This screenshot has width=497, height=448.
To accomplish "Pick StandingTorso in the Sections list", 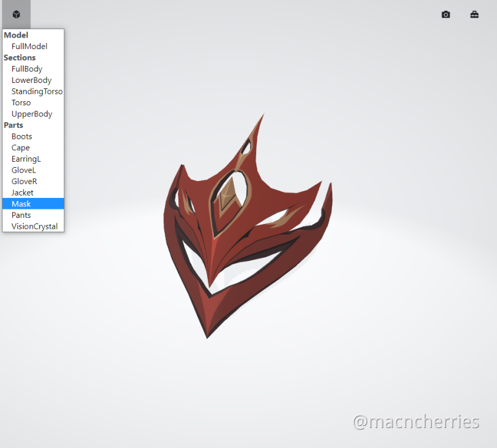I will pos(37,91).
